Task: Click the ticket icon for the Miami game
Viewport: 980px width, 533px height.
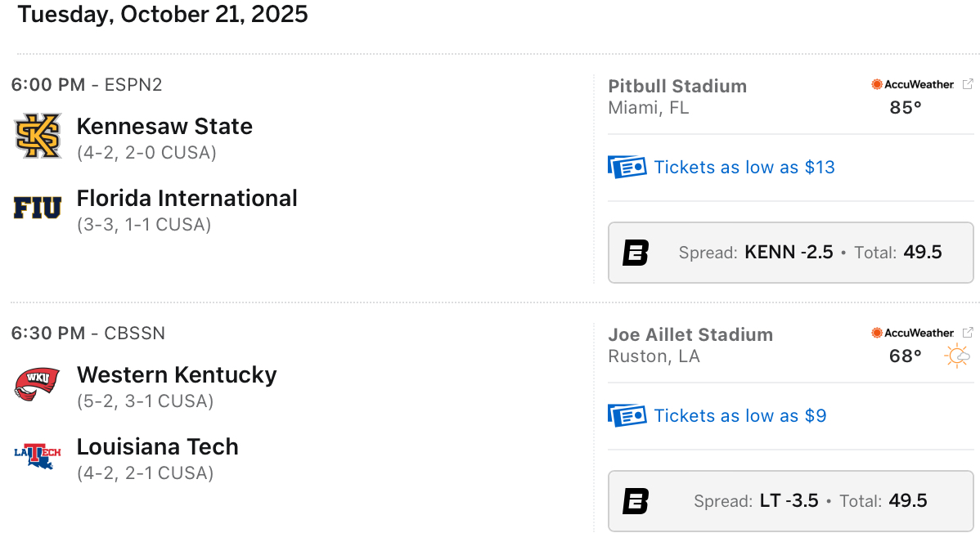Action: point(627,168)
